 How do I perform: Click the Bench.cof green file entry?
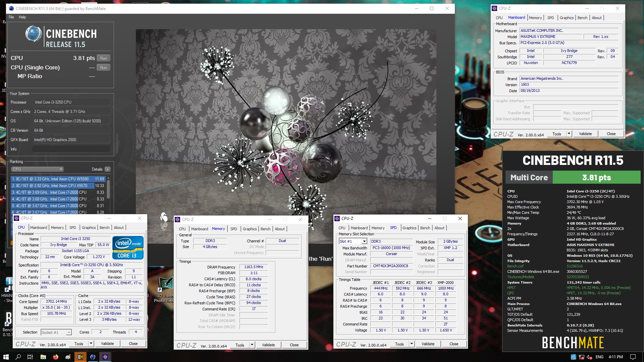(x=515, y=266)
